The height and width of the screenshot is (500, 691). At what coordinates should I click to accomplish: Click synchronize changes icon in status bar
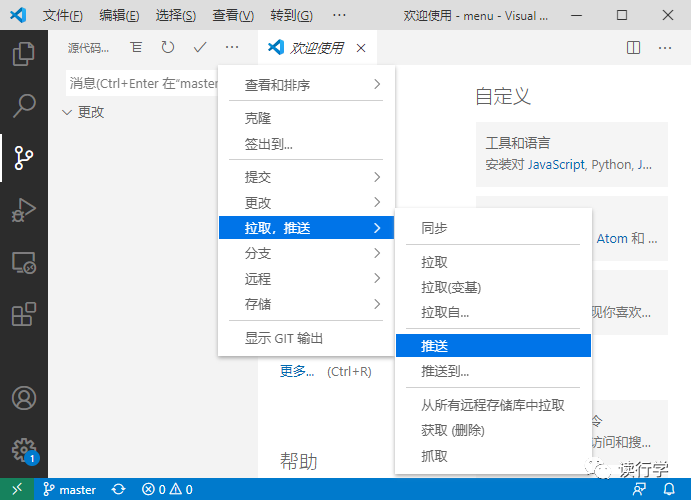(x=118, y=489)
